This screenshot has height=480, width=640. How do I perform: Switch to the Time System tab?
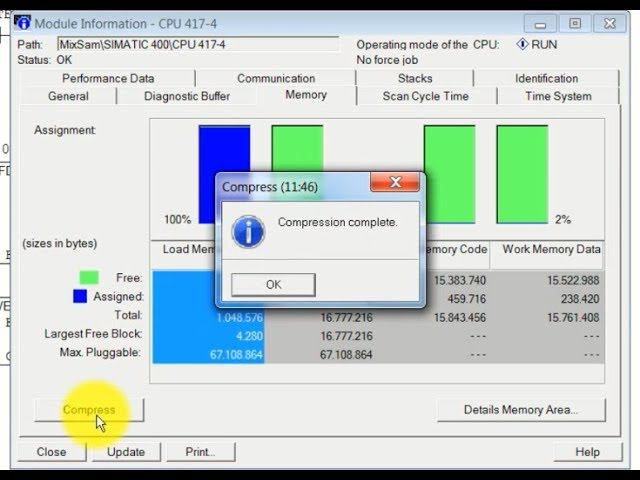[558, 96]
